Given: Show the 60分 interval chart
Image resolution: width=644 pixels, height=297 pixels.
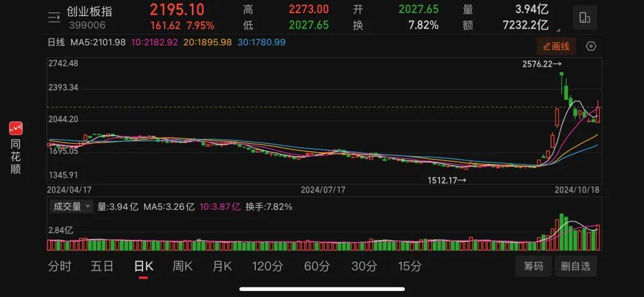Looking at the screenshot, I should pos(317,266).
